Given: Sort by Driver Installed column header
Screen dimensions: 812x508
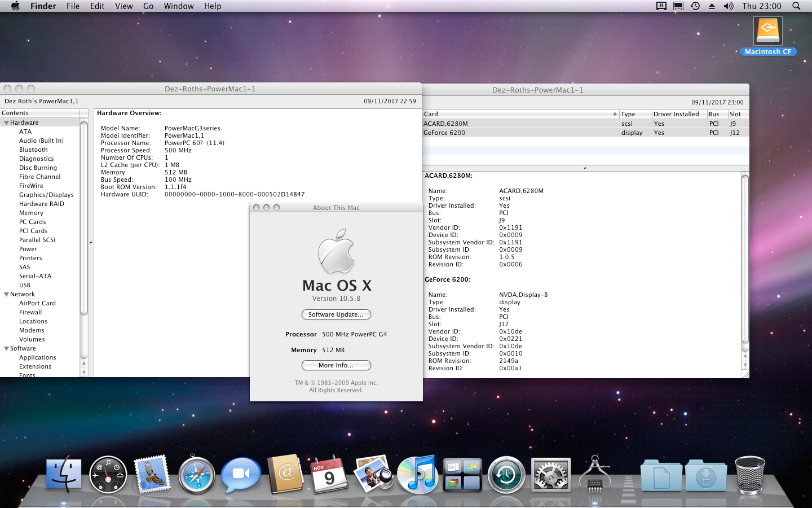Looking at the screenshot, I should [679, 114].
